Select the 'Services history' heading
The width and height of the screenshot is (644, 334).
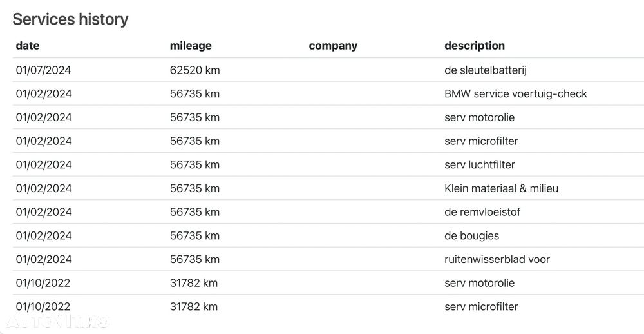[x=70, y=19]
